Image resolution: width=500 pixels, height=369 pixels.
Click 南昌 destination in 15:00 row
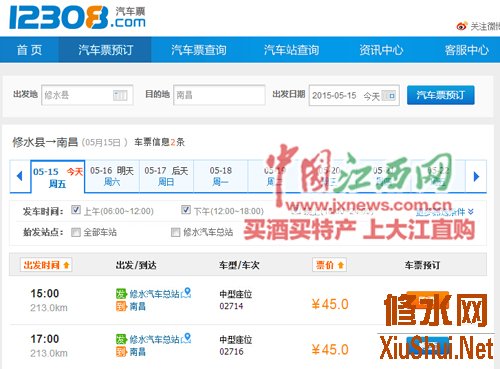coord(138,306)
